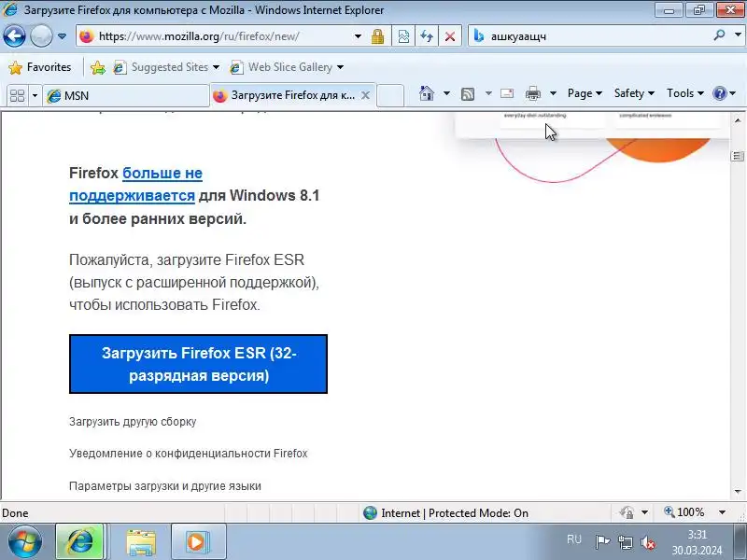This screenshot has height=560, width=747.
Task: Click the RU language indicator
Action: point(574,539)
